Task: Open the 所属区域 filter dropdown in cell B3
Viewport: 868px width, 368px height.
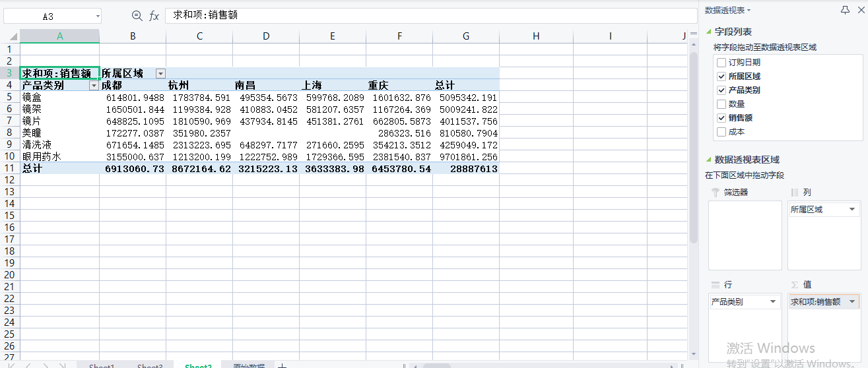Action: coord(160,73)
